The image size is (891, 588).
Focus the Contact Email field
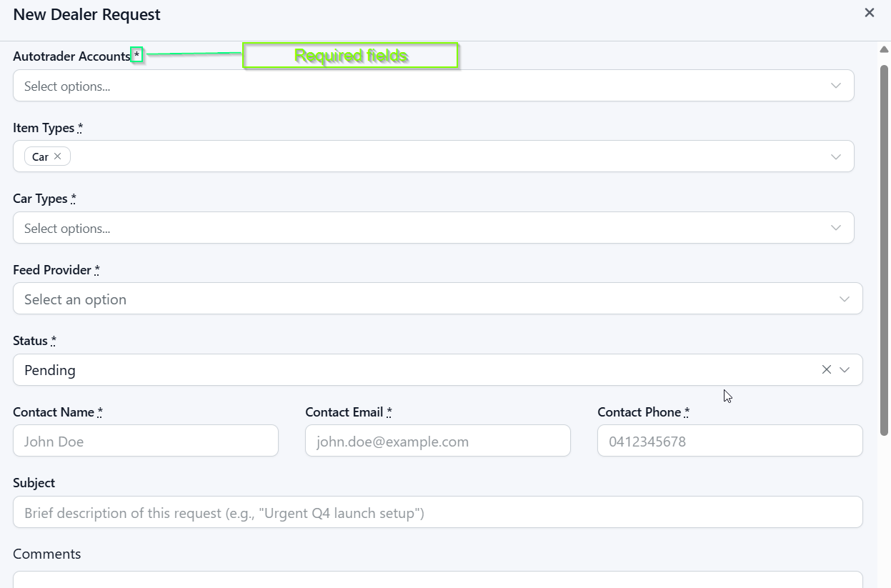438,441
